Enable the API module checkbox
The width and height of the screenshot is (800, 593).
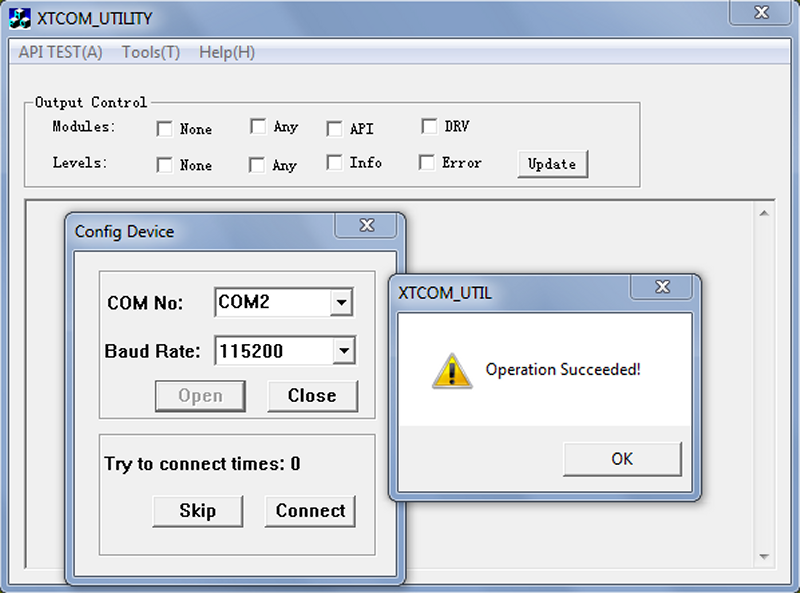(334, 129)
